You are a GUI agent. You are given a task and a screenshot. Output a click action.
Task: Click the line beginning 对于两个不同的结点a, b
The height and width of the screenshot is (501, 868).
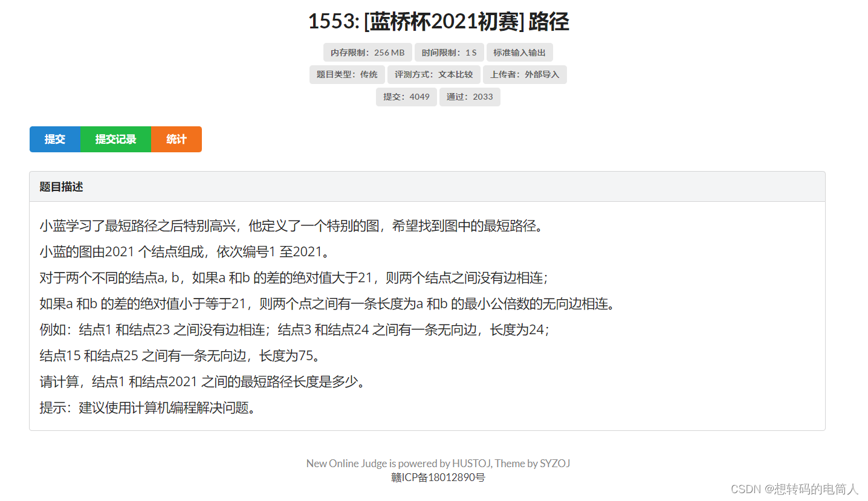coord(293,278)
